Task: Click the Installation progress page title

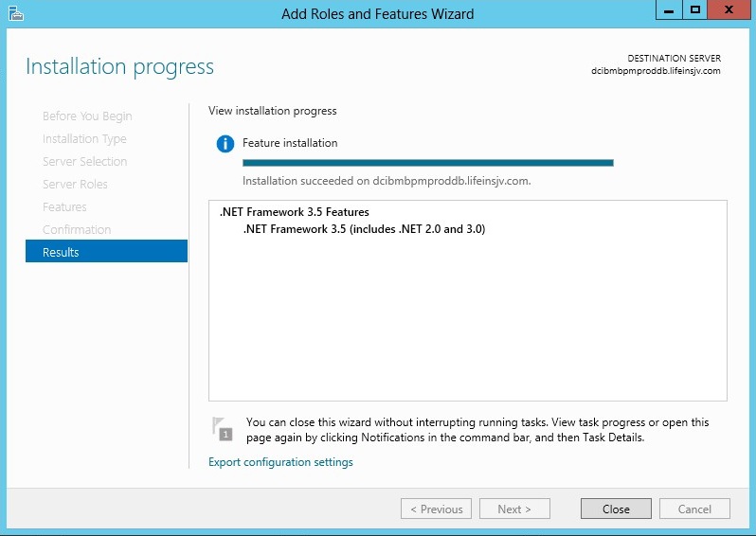Action: [119, 67]
